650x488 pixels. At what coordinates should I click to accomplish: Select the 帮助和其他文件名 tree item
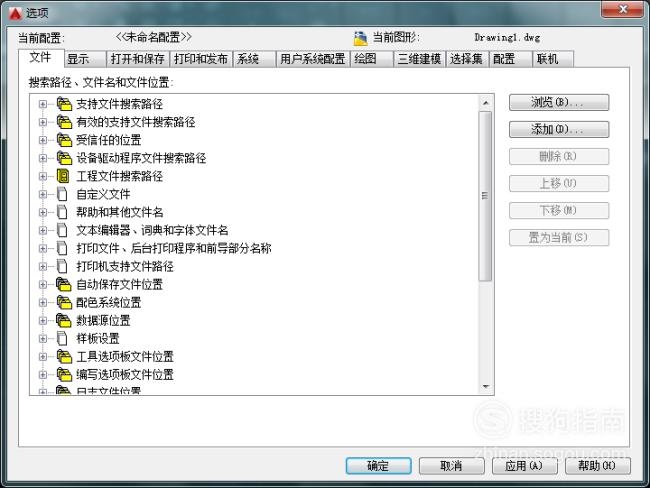coord(119,212)
